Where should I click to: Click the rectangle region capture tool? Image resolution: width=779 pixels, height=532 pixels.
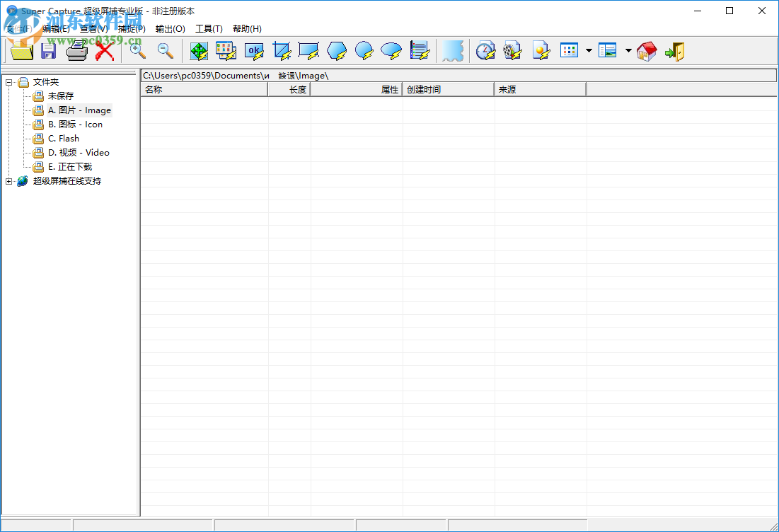click(309, 50)
